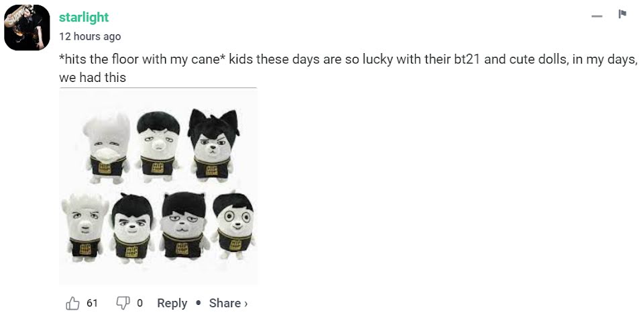
Task: Click the white-haired doll with mask
Action: pos(107,149)
